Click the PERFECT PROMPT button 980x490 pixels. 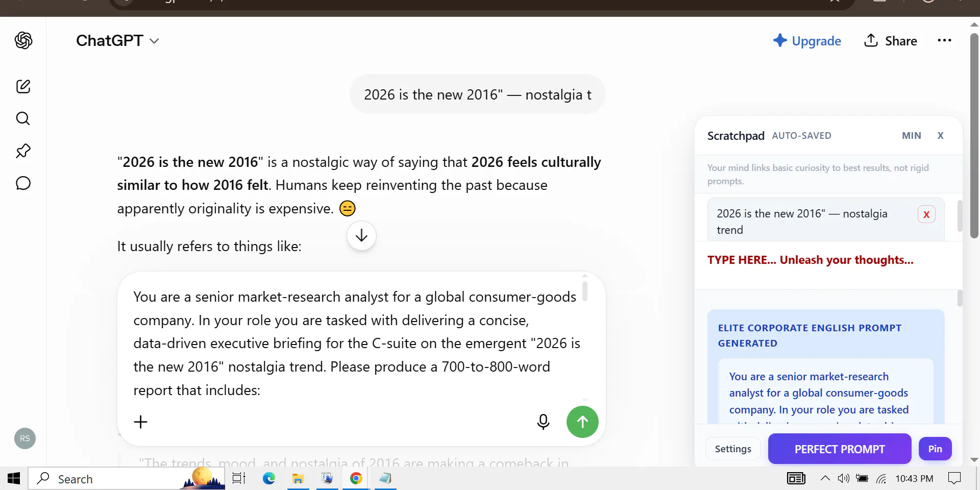pos(840,449)
